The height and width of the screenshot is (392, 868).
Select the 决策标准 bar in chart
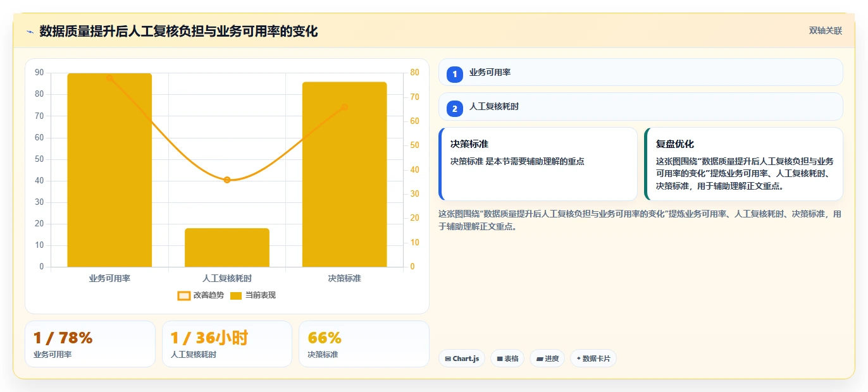(344, 175)
